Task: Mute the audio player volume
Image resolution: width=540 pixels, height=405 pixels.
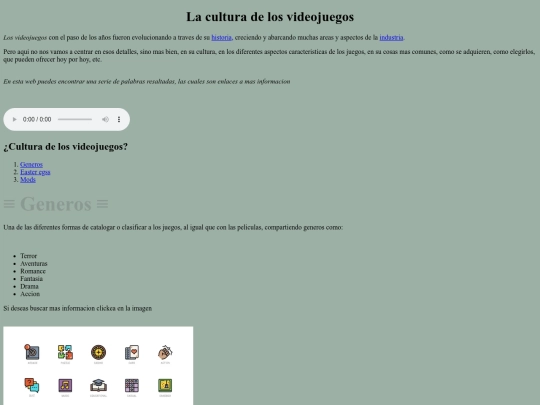Action: [105, 119]
